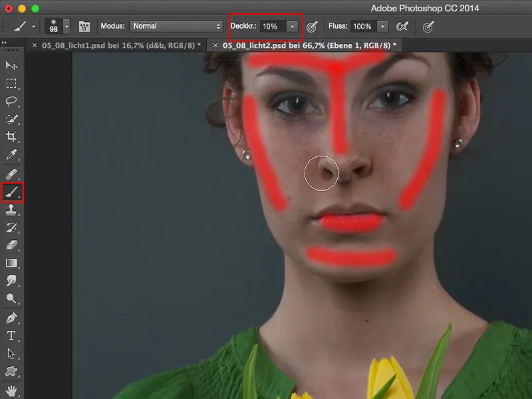Open brush preset picker showing 98
532x399 pixels.
click(54, 27)
